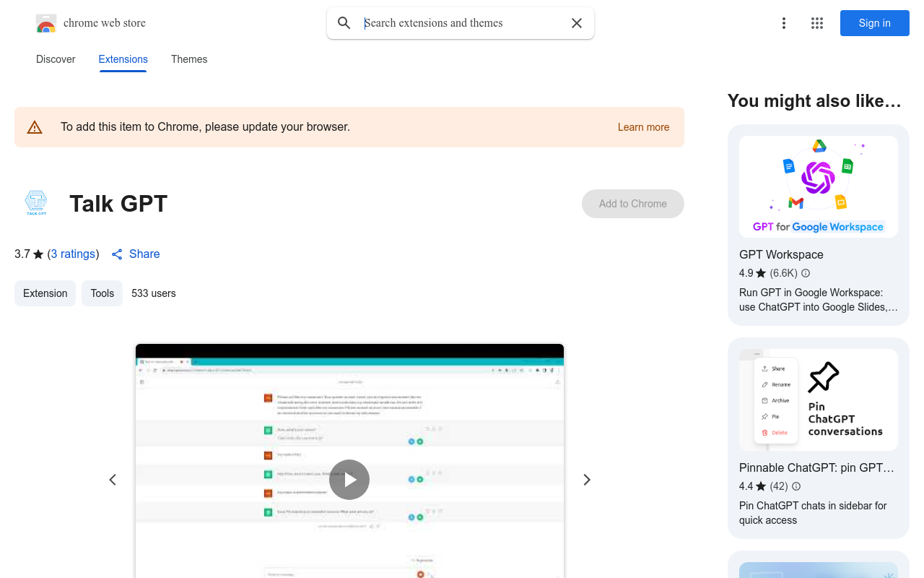The width and height of the screenshot is (924, 578).
Task: Click the 533 users text
Action: click(x=154, y=293)
